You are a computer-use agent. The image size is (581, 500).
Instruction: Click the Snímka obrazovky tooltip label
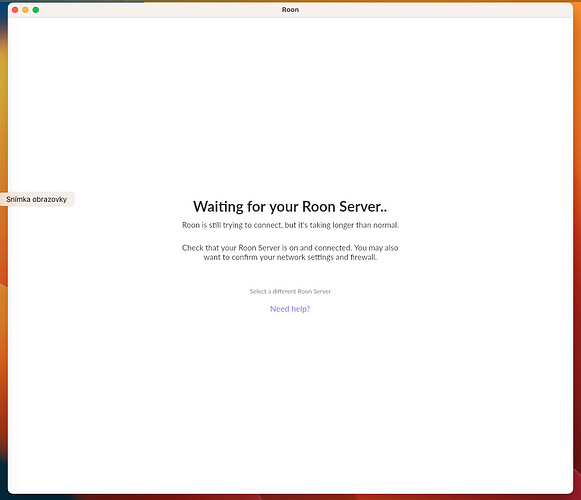coord(36,199)
